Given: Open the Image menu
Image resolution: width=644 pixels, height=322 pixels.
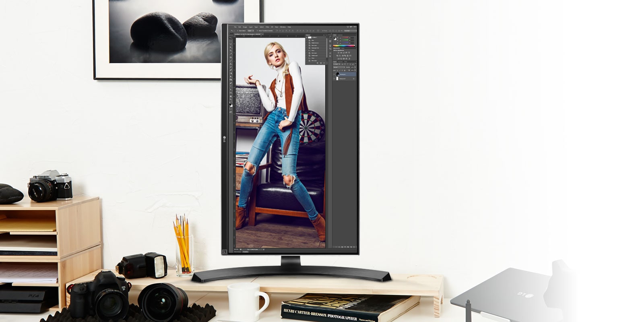Looking at the screenshot, I should click(245, 27).
